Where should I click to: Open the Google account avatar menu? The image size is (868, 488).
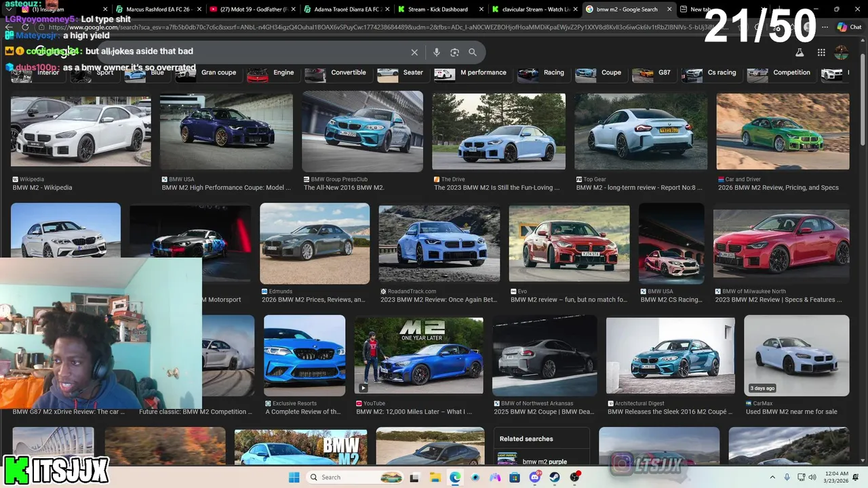point(842,52)
